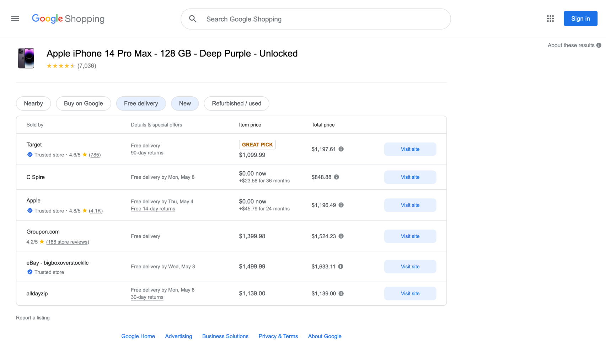Image resolution: width=606 pixels, height=364 pixels.
Task: Click the search magnifier icon
Action: pos(193,19)
